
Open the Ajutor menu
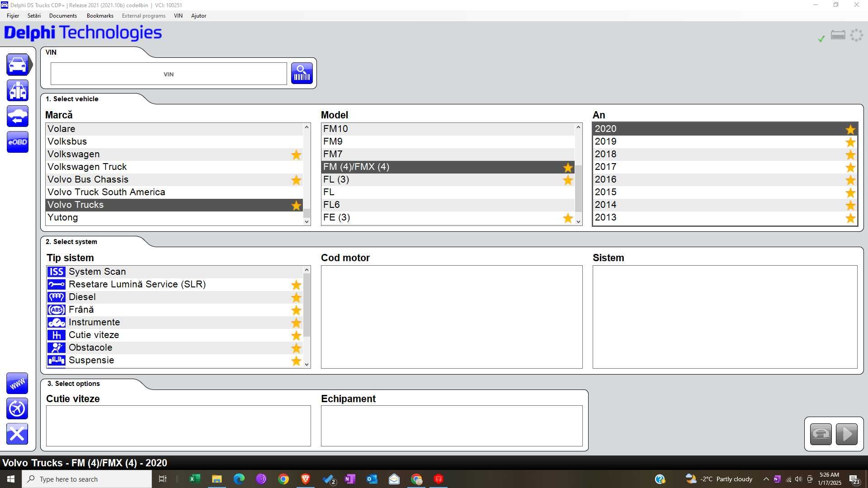(198, 15)
